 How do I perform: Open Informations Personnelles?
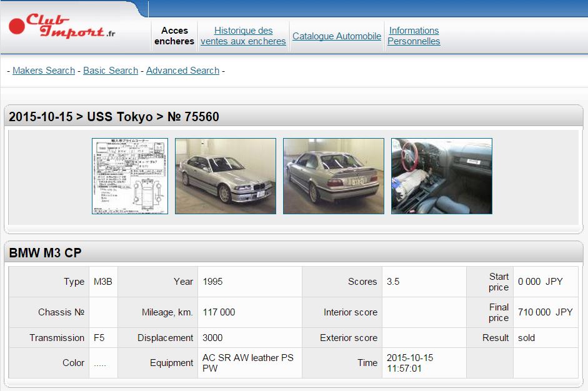click(x=414, y=36)
